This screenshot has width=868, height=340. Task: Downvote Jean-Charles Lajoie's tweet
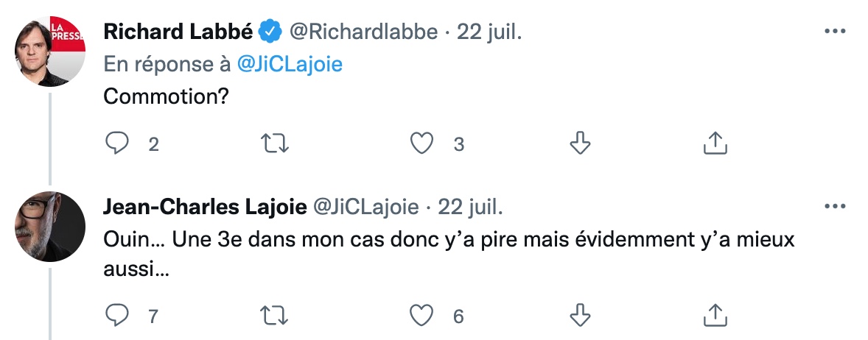click(580, 316)
